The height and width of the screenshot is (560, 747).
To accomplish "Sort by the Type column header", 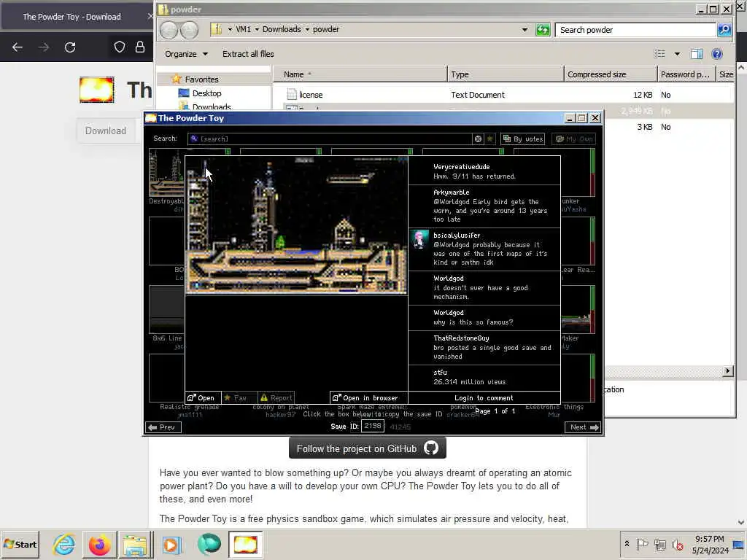I will [506, 74].
